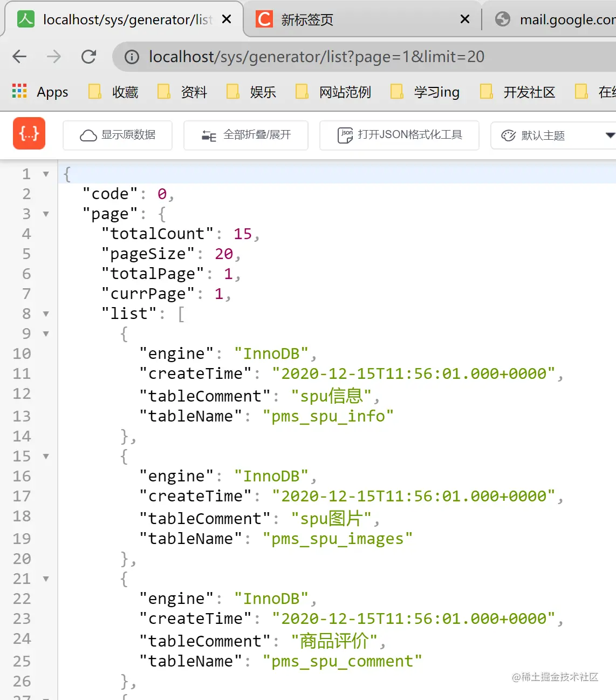Open the 网站范例 bookmark folder
Image resolution: width=616 pixels, height=700 pixels.
[333, 92]
